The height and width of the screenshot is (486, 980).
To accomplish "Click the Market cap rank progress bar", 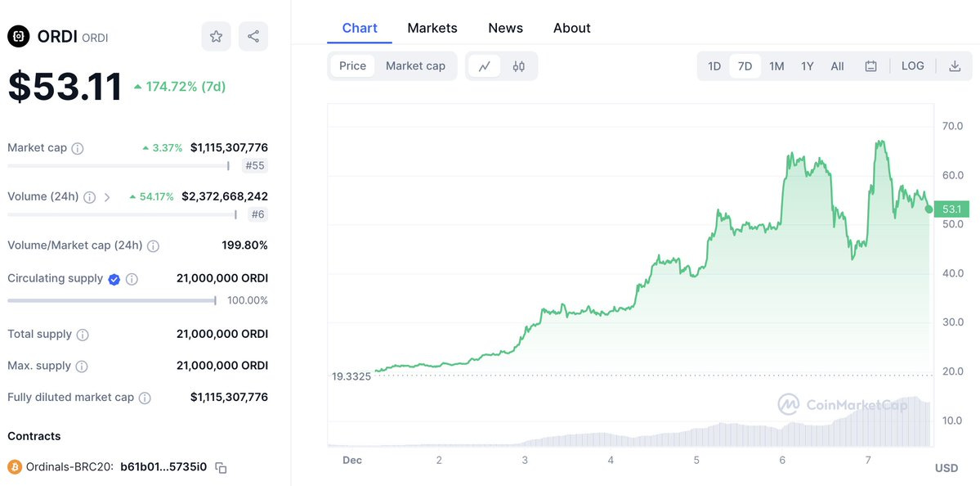I will coord(119,166).
